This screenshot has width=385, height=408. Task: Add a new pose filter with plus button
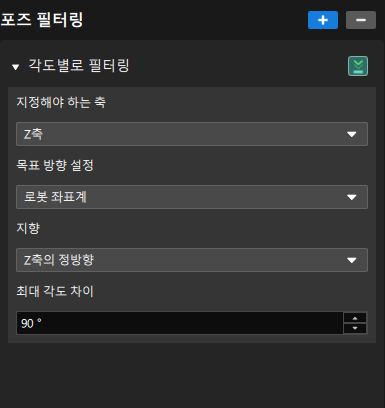coord(323,20)
